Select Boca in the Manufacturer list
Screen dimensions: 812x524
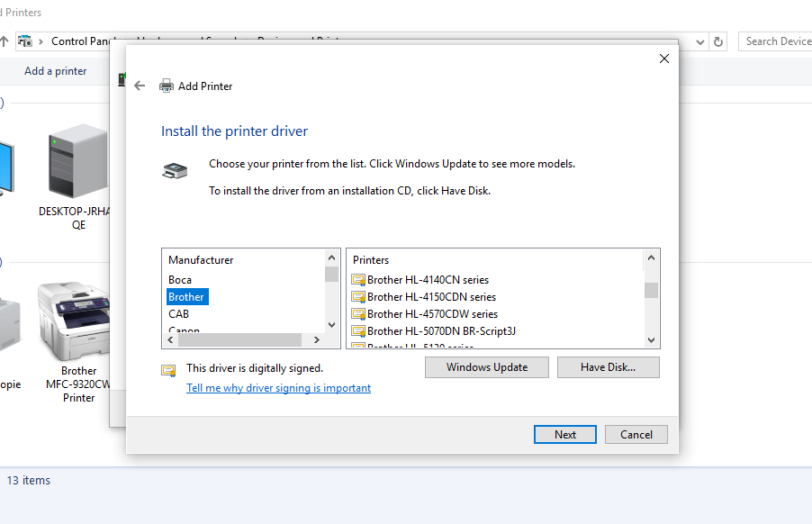point(180,280)
